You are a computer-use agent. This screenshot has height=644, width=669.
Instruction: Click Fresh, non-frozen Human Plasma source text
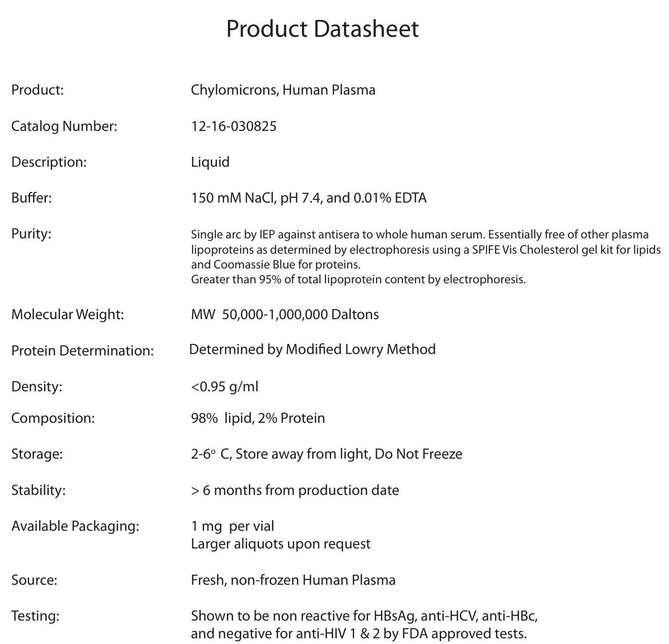pyautogui.click(x=293, y=580)
